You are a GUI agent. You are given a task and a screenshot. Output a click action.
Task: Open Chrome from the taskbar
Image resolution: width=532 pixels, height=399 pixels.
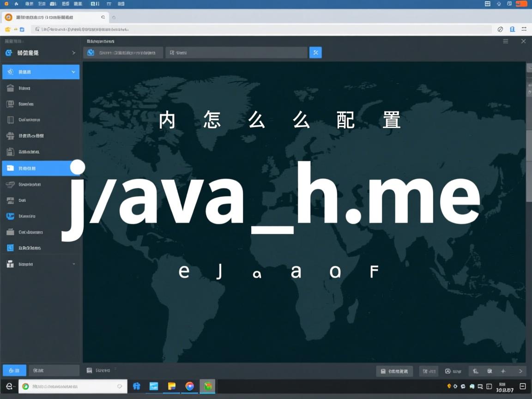tap(189, 387)
